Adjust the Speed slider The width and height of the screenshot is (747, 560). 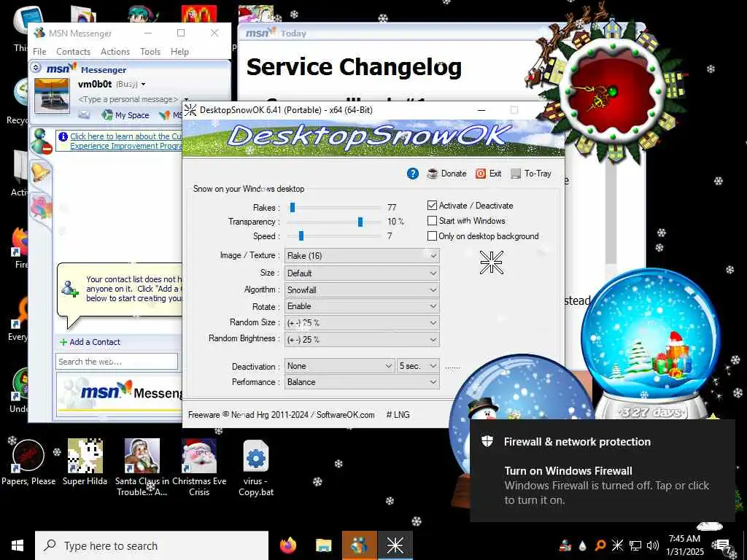point(301,236)
